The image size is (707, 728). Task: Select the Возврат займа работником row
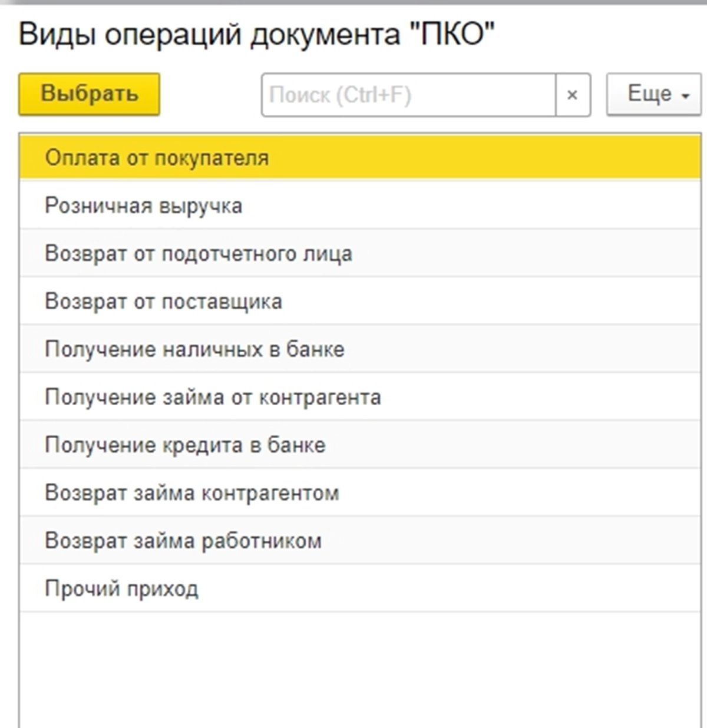coord(183,541)
